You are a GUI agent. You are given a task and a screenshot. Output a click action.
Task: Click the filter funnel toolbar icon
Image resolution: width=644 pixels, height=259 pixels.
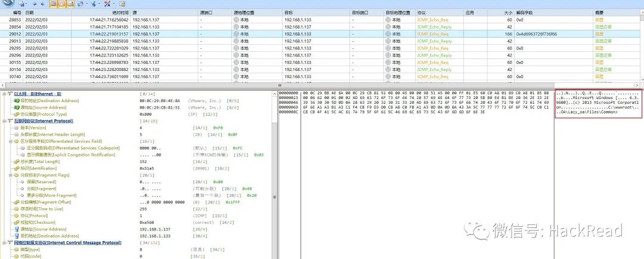[x=93, y=4]
